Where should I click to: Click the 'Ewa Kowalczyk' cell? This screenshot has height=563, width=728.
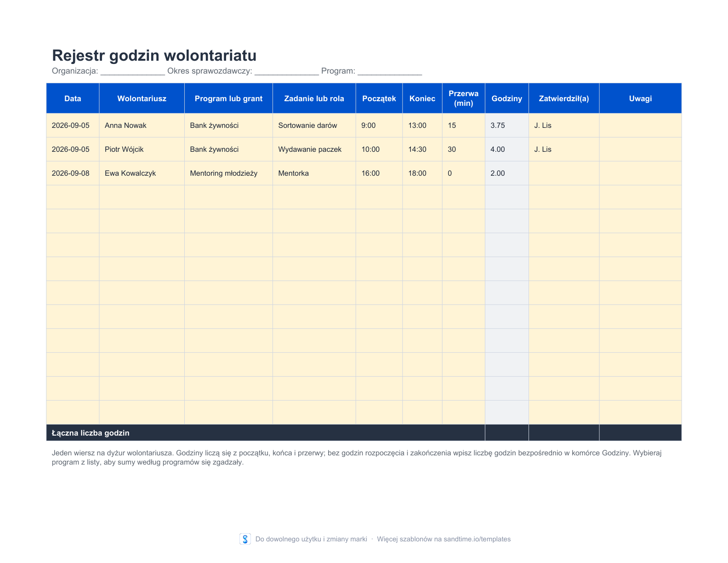(142, 173)
